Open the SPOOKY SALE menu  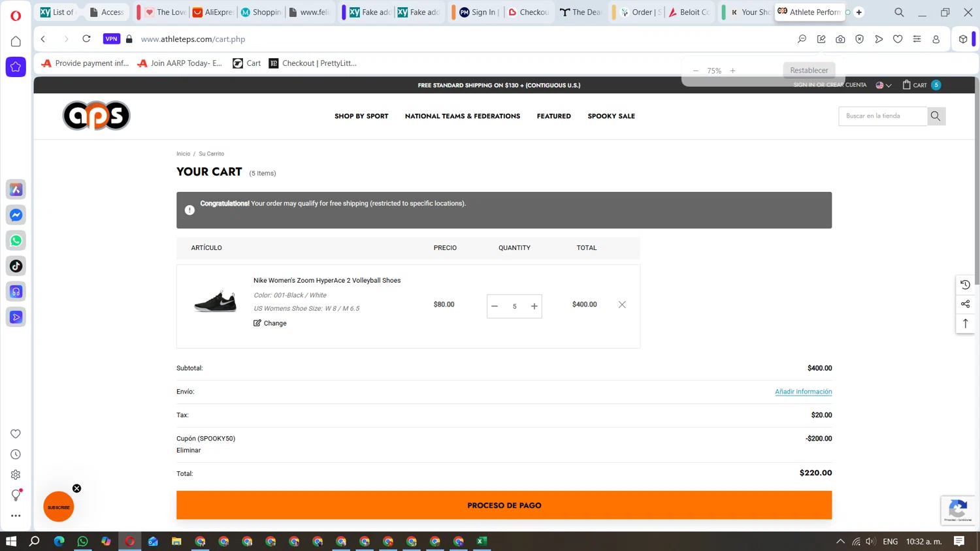(612, 116)
